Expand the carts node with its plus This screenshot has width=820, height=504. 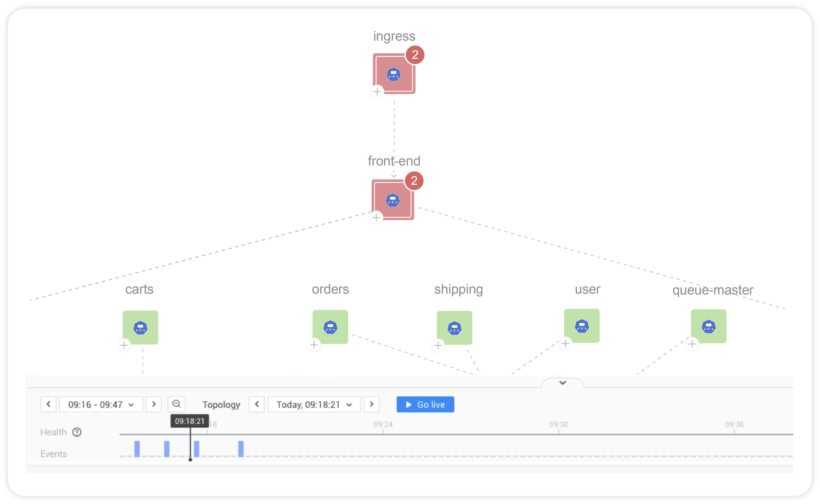click(124, 345)
